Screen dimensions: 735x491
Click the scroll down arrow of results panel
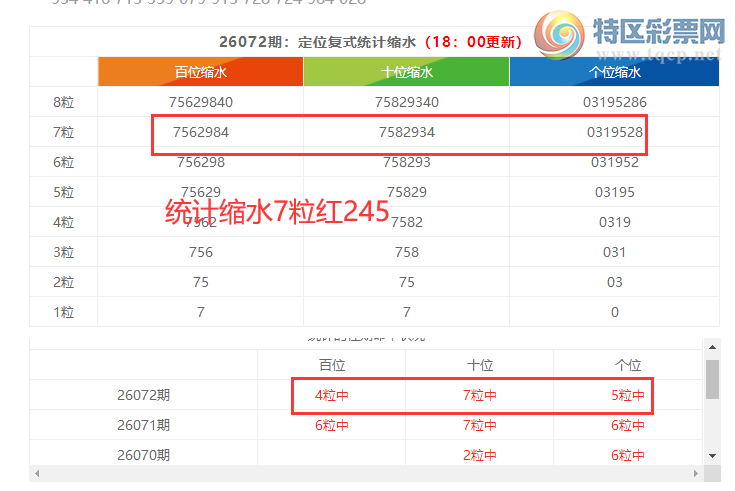click(x=712, y=455)
